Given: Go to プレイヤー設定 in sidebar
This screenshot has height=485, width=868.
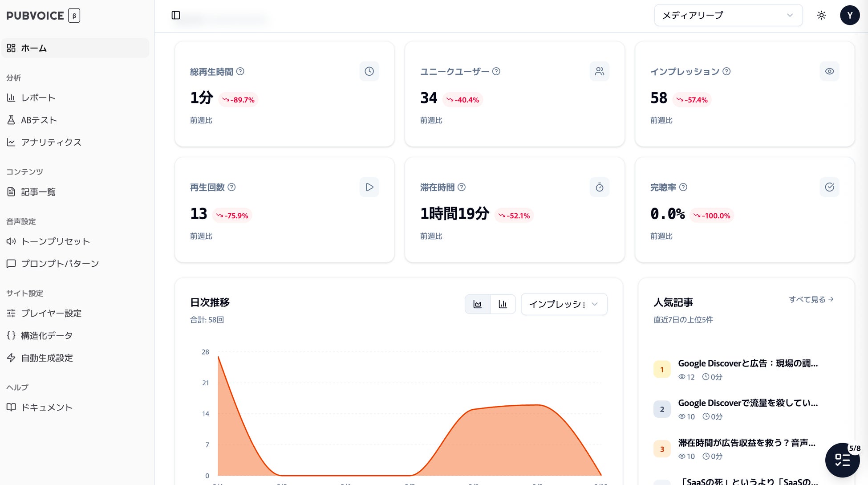Looking at the screenshot, I should (x=51, y=313).
